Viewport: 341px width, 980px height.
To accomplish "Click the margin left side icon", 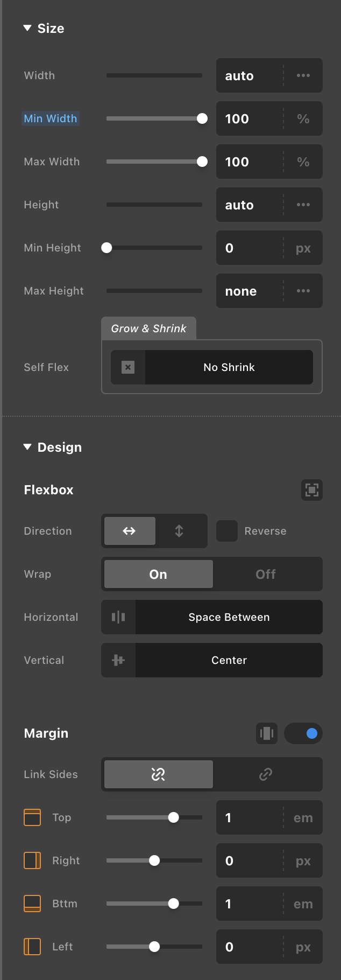I will (32, 947).
